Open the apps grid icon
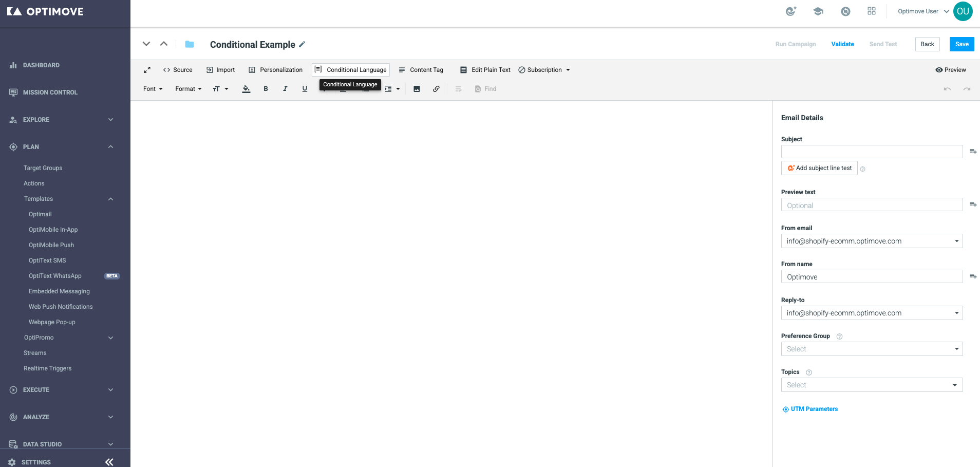Image resolution: width=980 pixels, height=467 pixels. (x=872, y=11)
